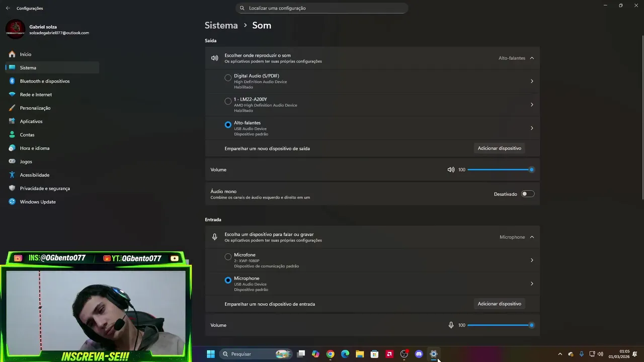Viewport: 644px width, 362px height.
Task: Open OBS Studio from taskbar
Action: point(404,354)
